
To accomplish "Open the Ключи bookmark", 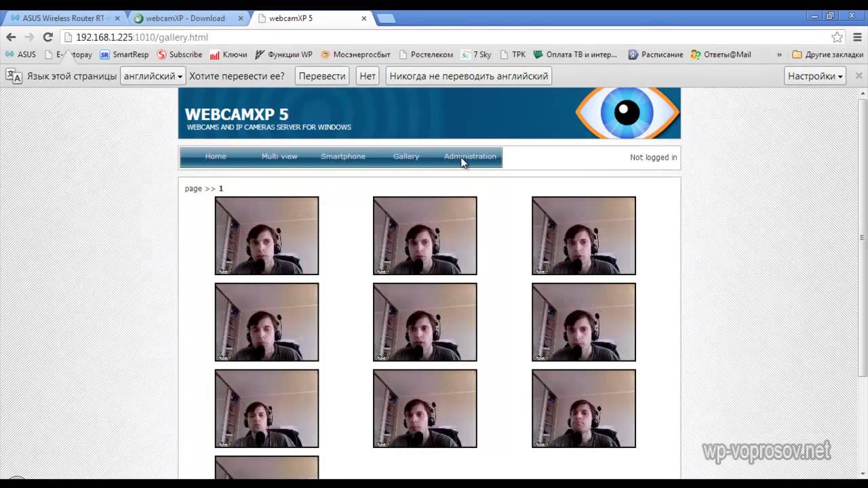I will tap(229, 54).
